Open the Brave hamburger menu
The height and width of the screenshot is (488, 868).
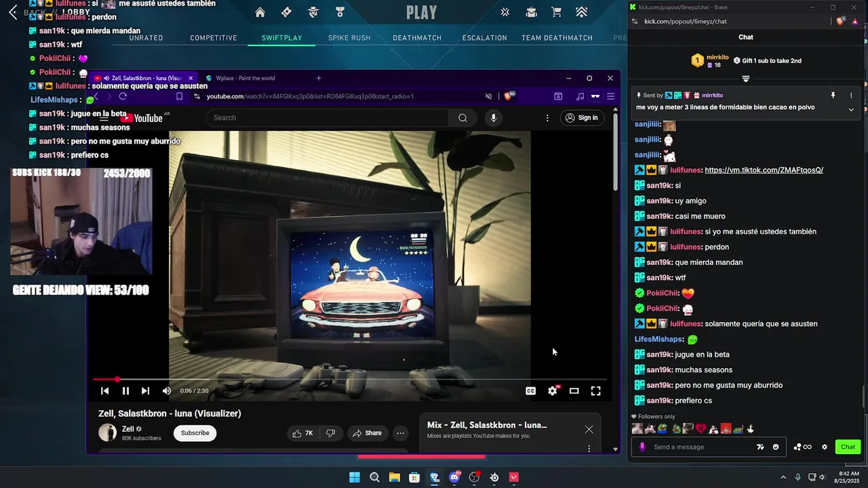coord(610,96)
